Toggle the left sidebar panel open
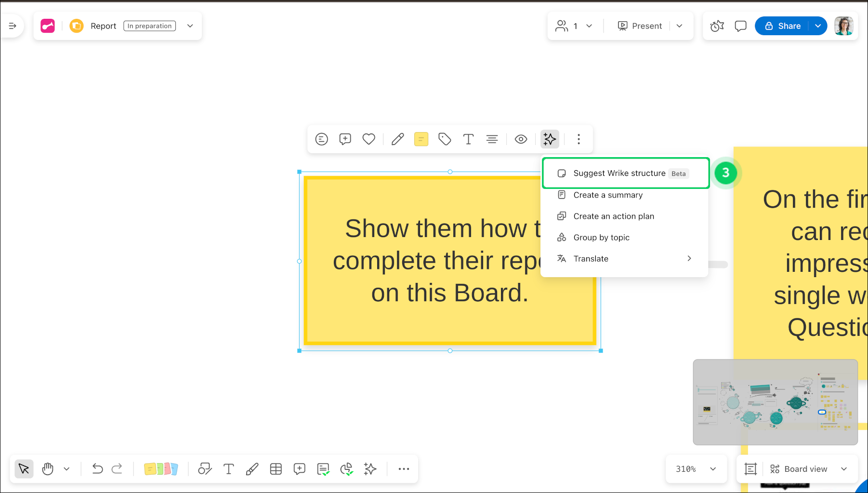The width and height of the screenshot is (868, 493). (x=13, y=26)
